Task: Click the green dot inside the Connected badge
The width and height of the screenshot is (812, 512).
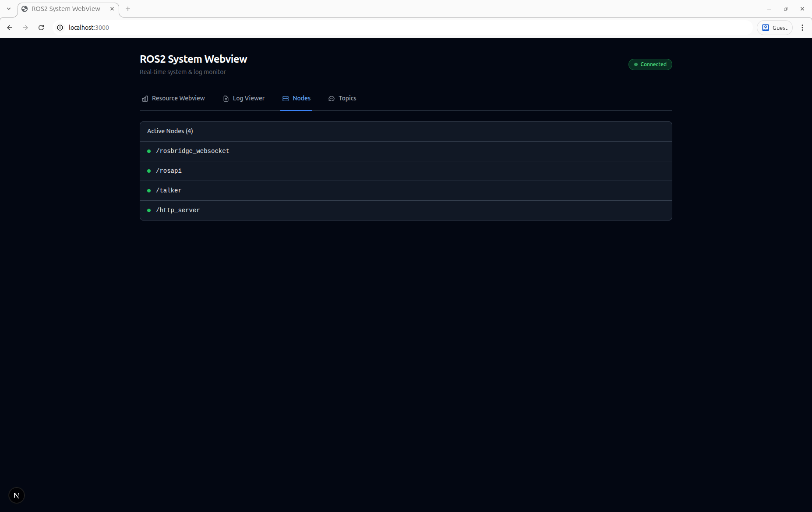Action: [x=636, y=64]
